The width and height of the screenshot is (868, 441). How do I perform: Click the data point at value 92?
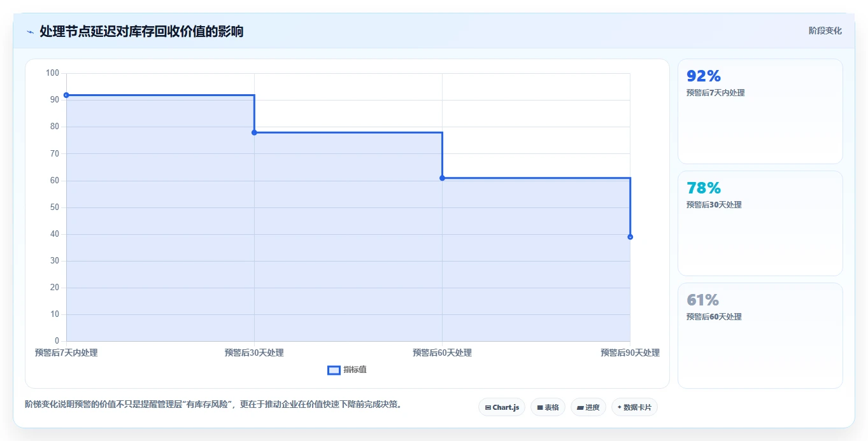pos(66,95)
